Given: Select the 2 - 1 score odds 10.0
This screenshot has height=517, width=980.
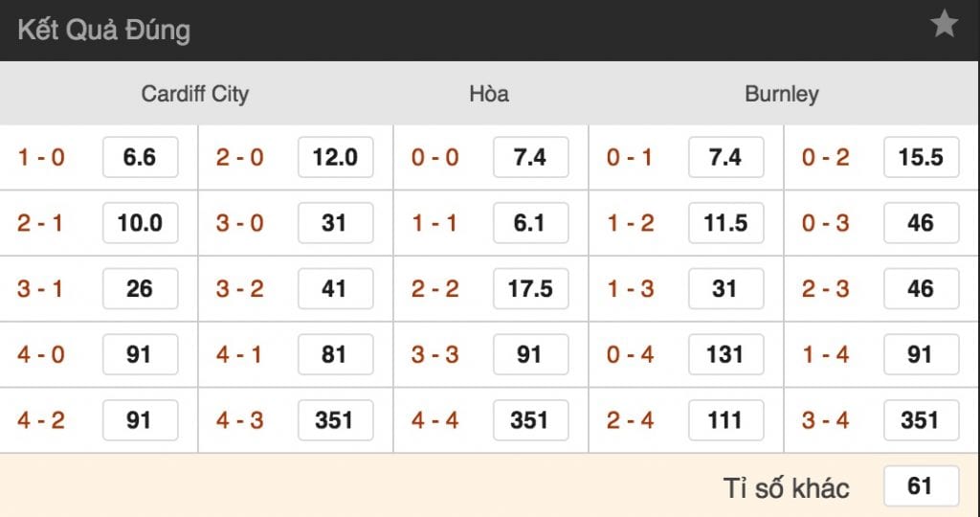Looking at the screenshot, I should (x=140, y=223).
